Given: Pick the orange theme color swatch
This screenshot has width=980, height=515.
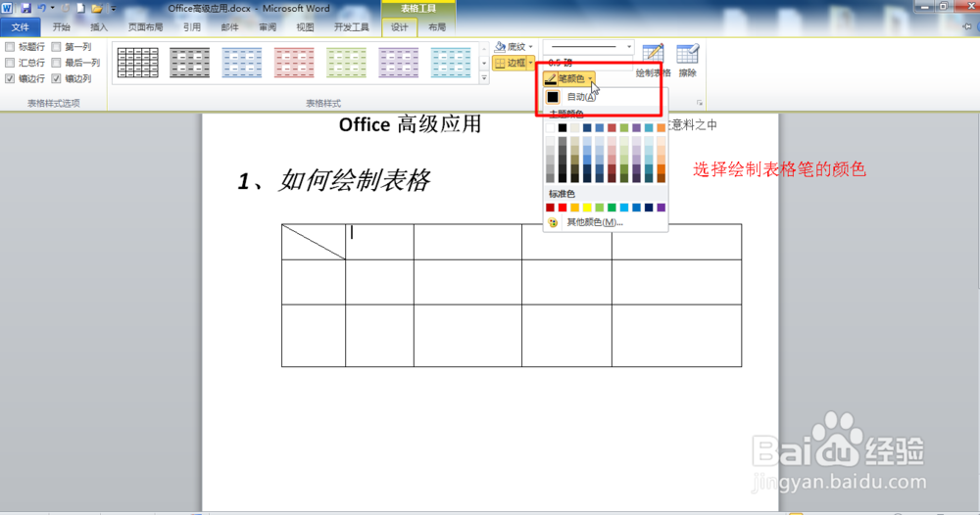Looking at the screenshot, I should pyautogui.click(x=661, y=128).
